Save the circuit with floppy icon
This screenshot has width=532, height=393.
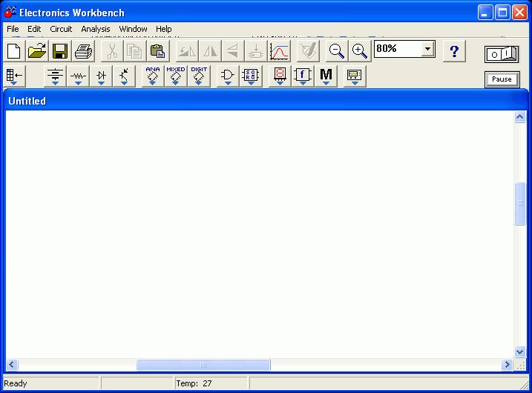coord(60,51)
